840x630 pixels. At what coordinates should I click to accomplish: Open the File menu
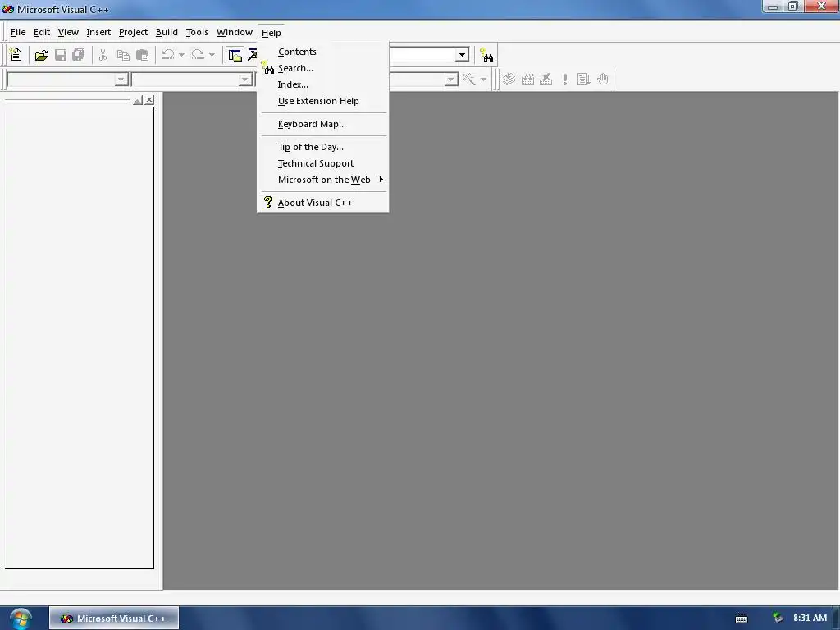[x=18, y=32]
